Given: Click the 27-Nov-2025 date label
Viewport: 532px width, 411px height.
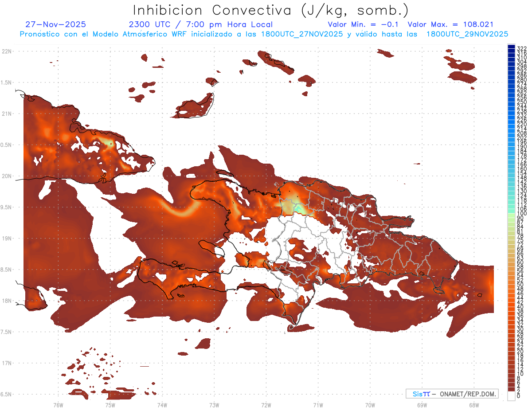Looking at the screenshot, I should coord(56,24).
